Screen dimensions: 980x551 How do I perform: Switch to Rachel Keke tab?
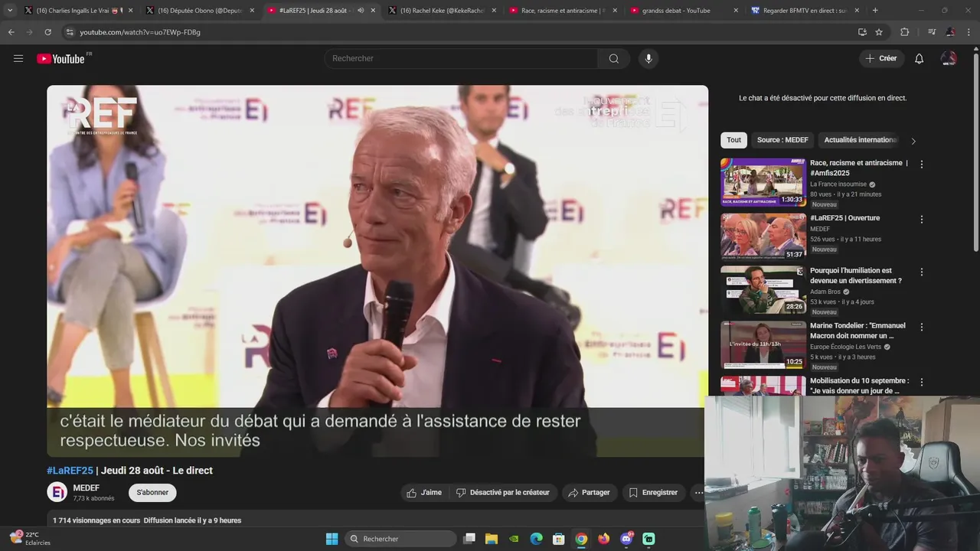pos(443,11)
